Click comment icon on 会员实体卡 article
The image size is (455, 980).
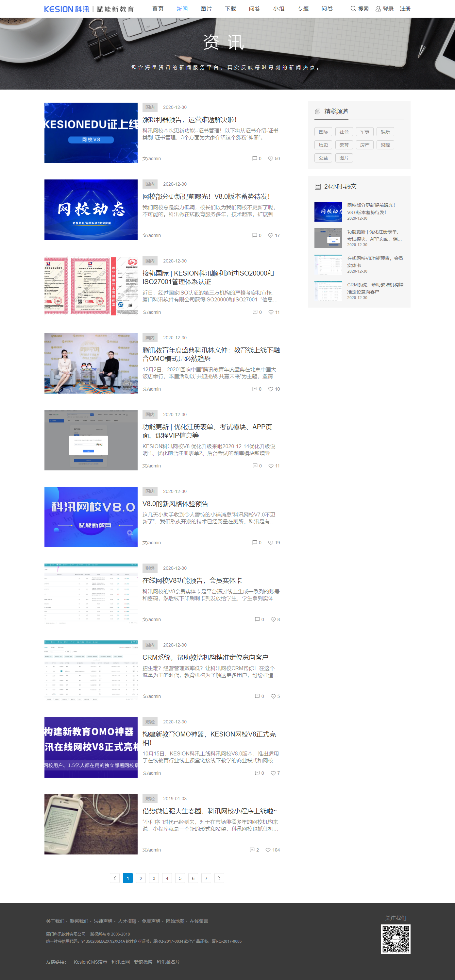(257, 620)
